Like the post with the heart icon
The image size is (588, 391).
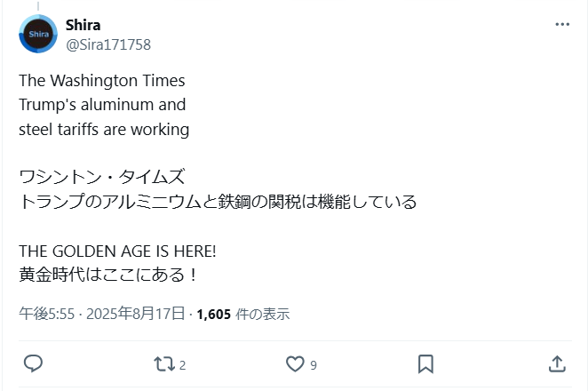(295, 363)
